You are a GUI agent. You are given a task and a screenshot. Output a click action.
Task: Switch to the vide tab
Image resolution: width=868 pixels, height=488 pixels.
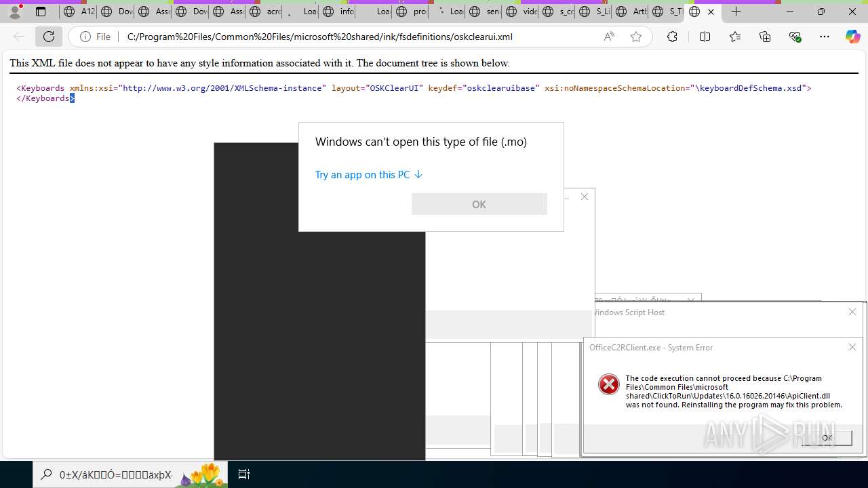[520, 12]
